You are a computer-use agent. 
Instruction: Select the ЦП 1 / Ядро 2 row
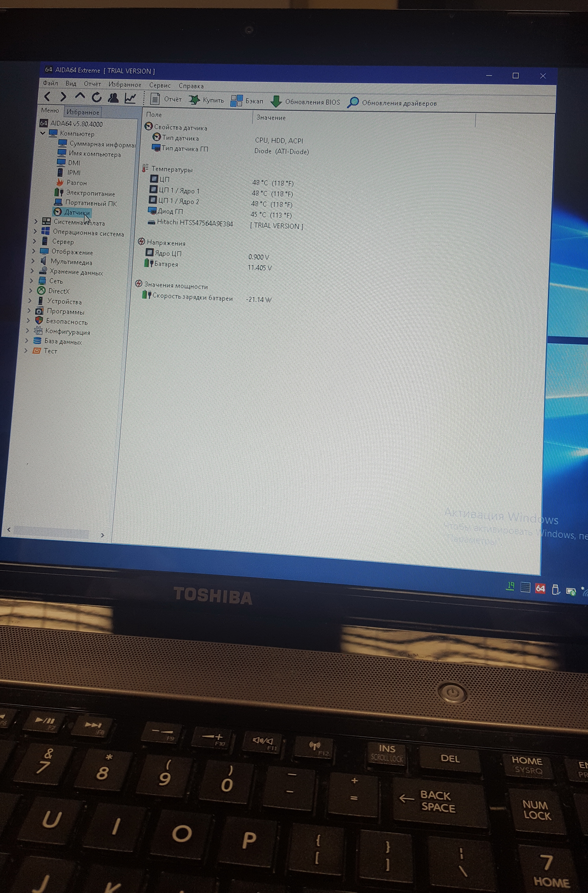tap(220, 203)
